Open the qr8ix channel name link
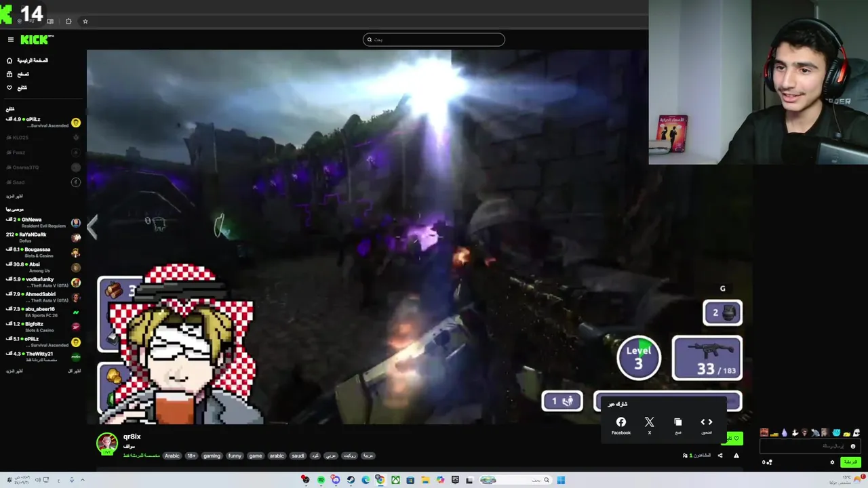 coord(132,436)
